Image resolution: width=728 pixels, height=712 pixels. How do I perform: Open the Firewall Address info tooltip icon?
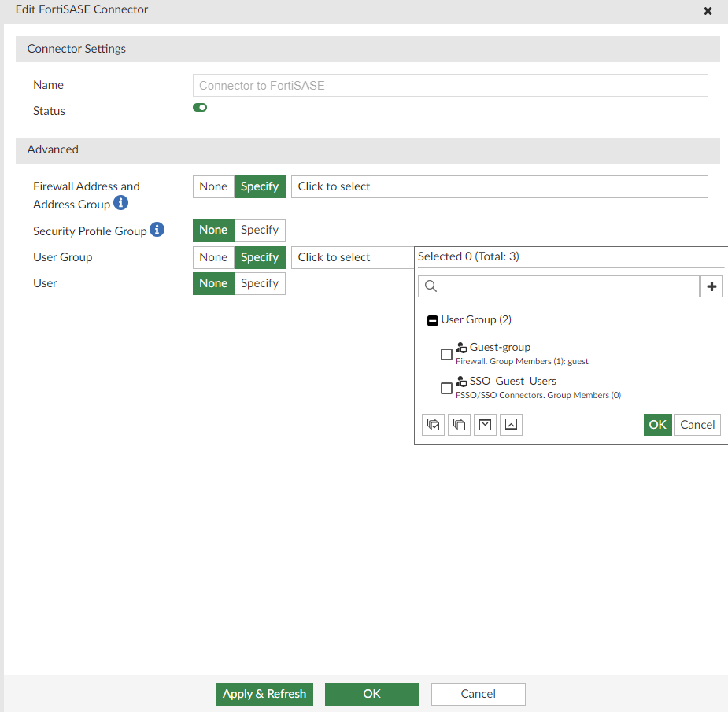click(120, 203)
